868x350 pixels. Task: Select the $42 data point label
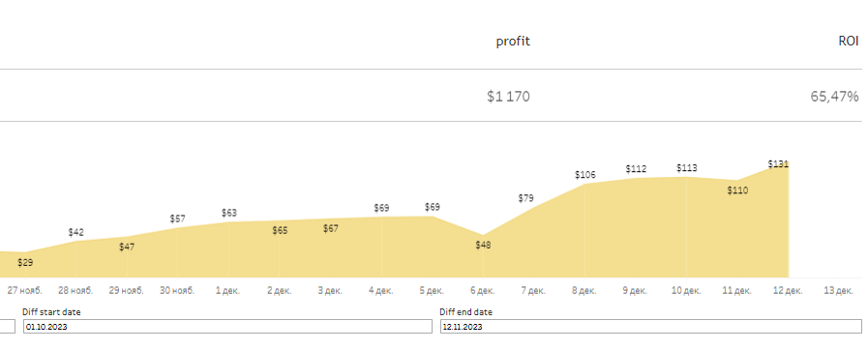tap(75, 233)
